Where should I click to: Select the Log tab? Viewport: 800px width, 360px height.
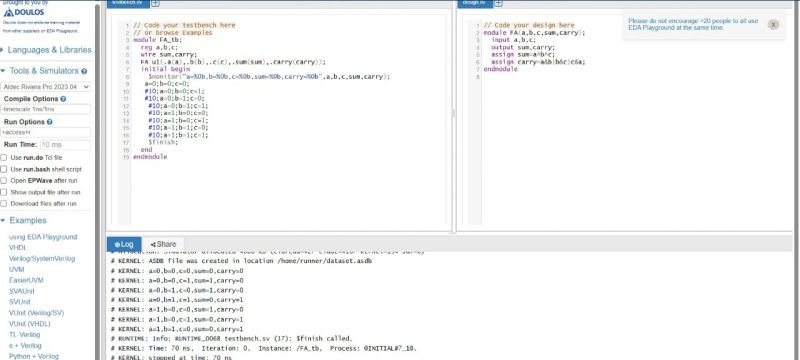click(124, 244)
